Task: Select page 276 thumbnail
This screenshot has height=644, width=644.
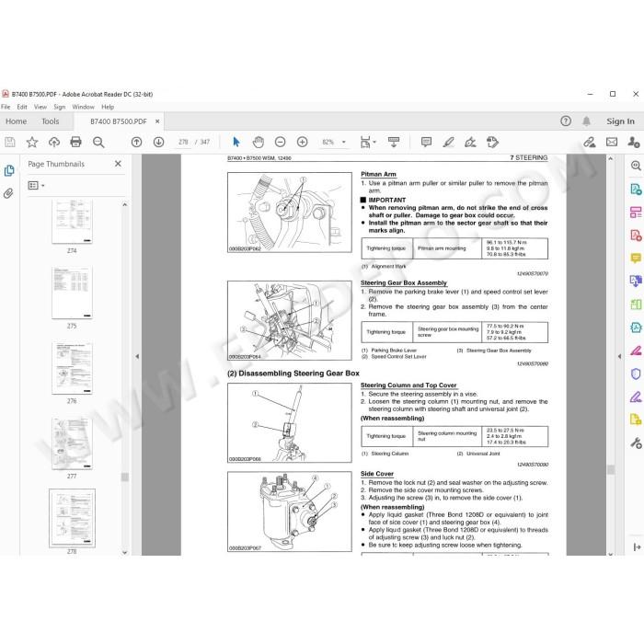Action: (72, 368)
